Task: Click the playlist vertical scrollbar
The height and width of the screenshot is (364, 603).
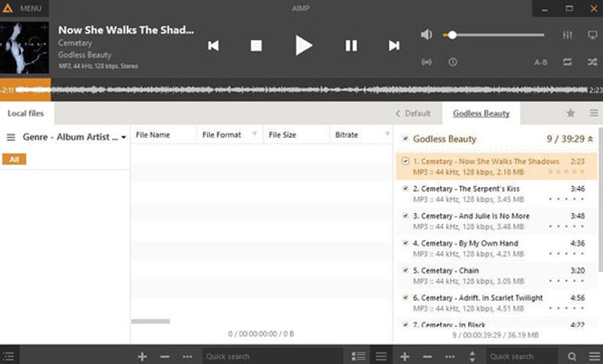Action: pos(601,198)
